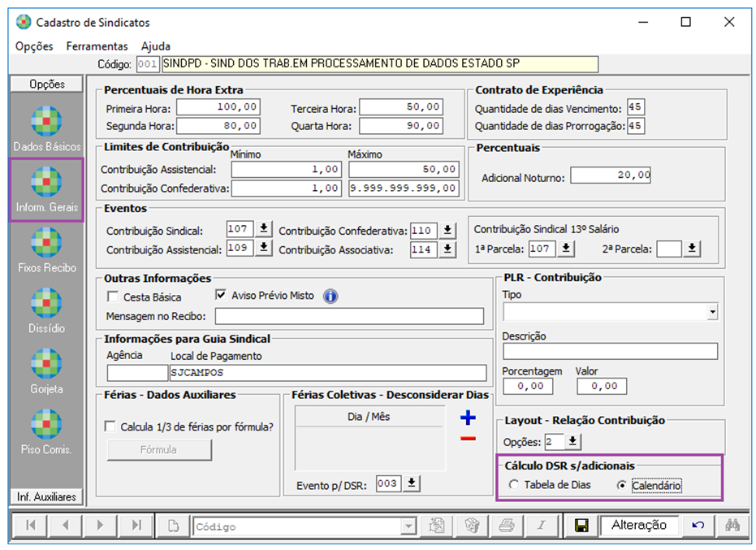
Task: Select the Tabela de Dias radio option
Action: (x=514, y=485)
